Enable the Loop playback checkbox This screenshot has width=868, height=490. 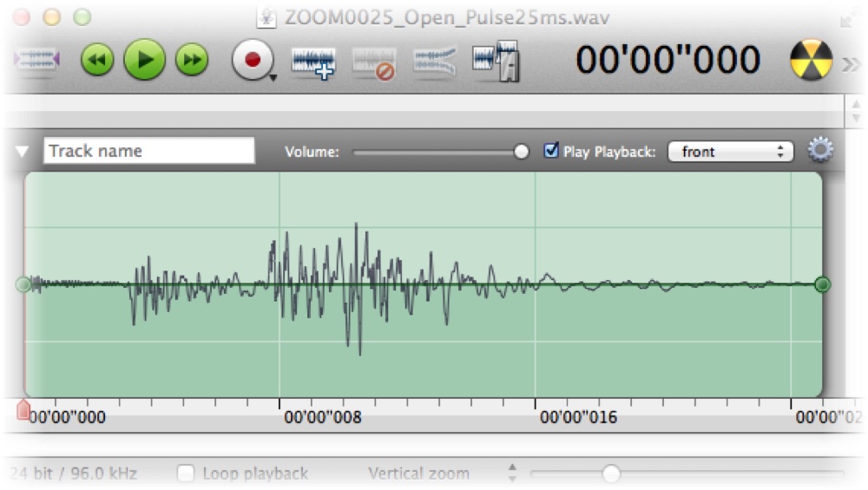click(186, 474)
